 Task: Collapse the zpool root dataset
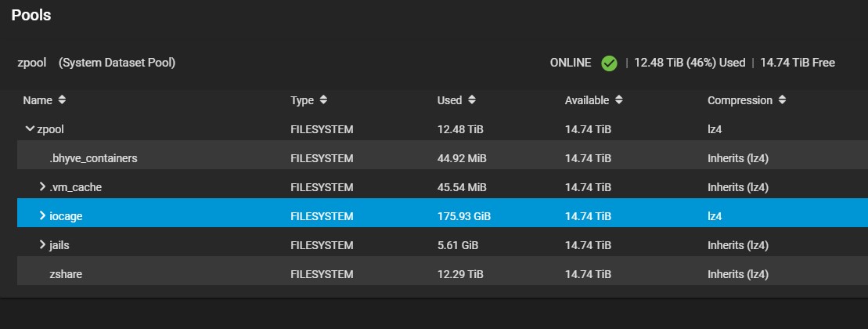point(30,128)
